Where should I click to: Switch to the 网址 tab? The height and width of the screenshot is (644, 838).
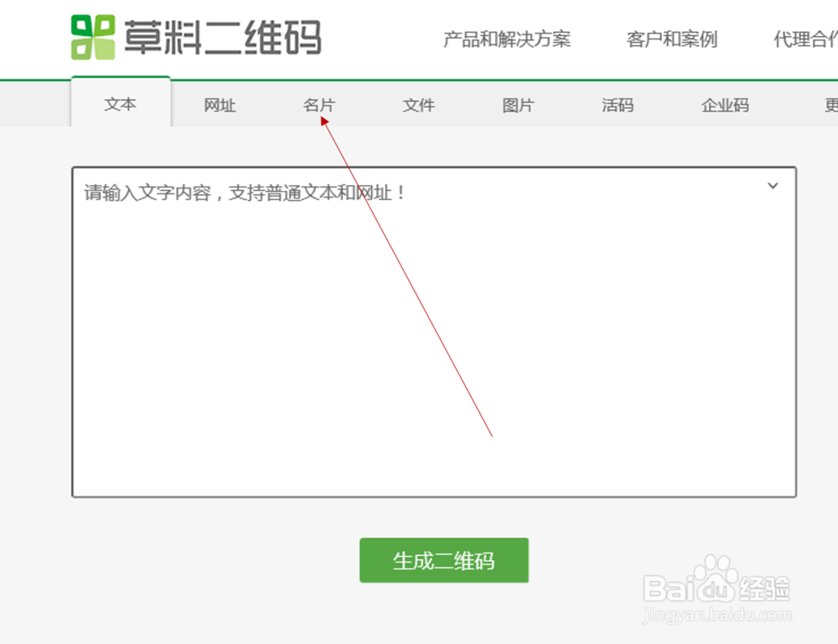[220, 105]
